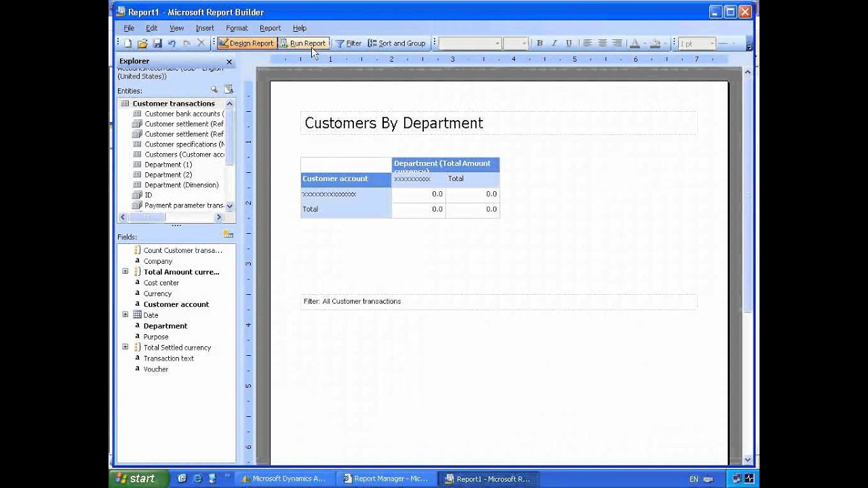The height and width of the screenshot is (488, 868).
Task: Click the search entities magnifier icon
Action: point(214,89)
